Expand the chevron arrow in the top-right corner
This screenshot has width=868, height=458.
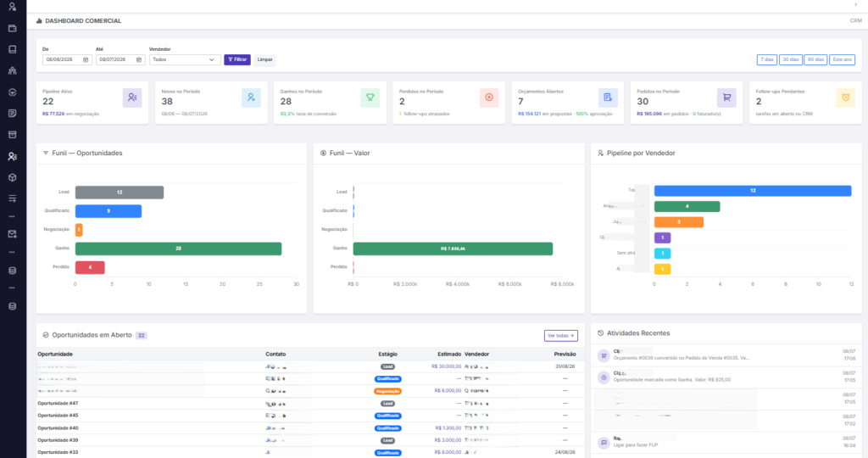(856, 4)
